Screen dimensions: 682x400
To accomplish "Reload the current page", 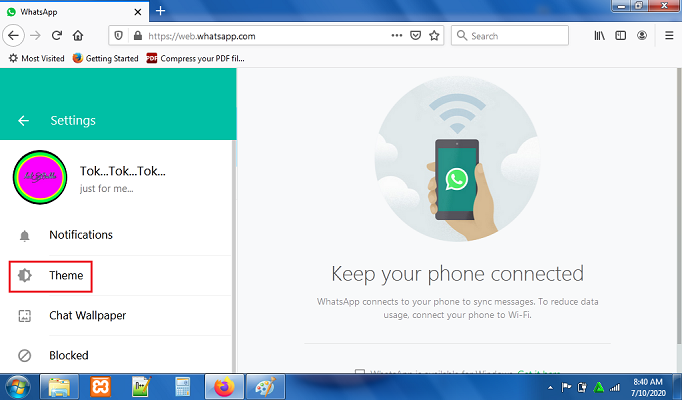I will point(57,36).
